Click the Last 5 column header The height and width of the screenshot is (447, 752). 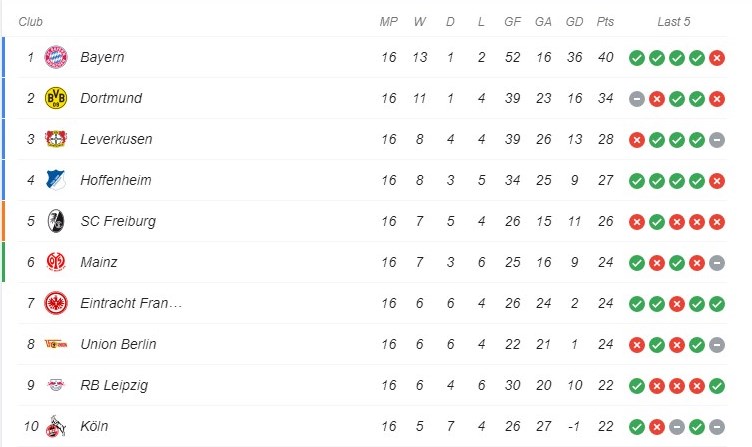[x=674, y=22]
